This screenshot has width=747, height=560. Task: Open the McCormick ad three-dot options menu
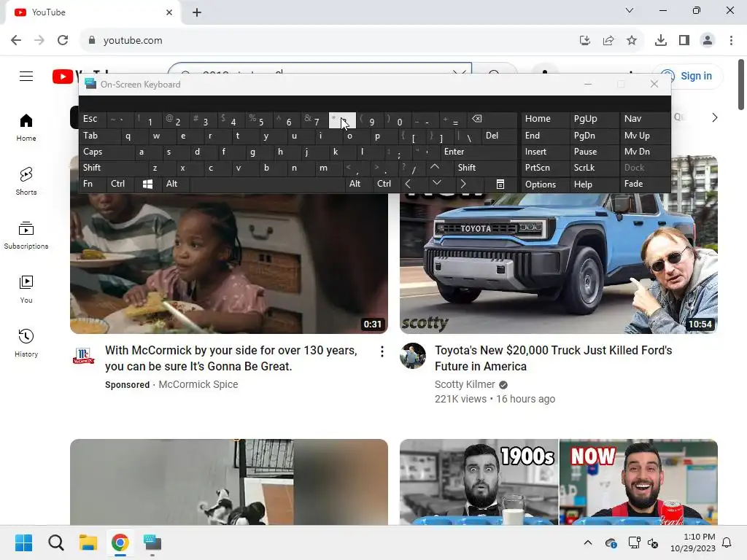[382, 352]
